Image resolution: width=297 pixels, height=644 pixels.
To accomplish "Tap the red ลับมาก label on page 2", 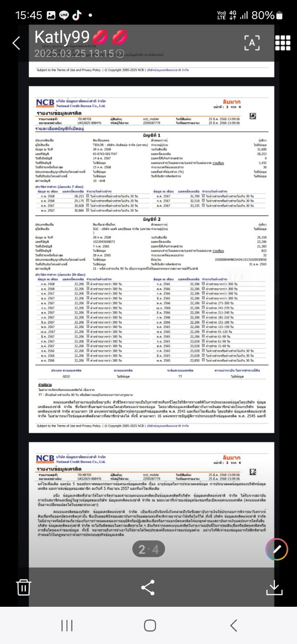I will tap(231, 102).
